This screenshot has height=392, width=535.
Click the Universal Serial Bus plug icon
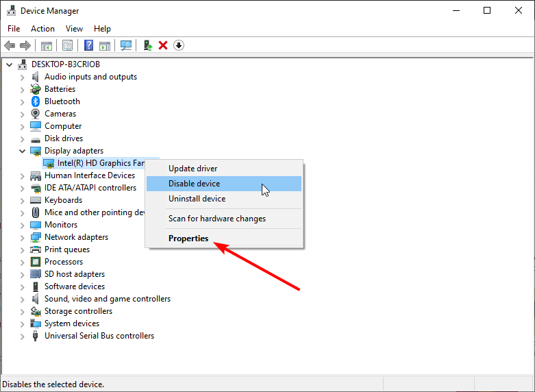[x=35, y=336]
